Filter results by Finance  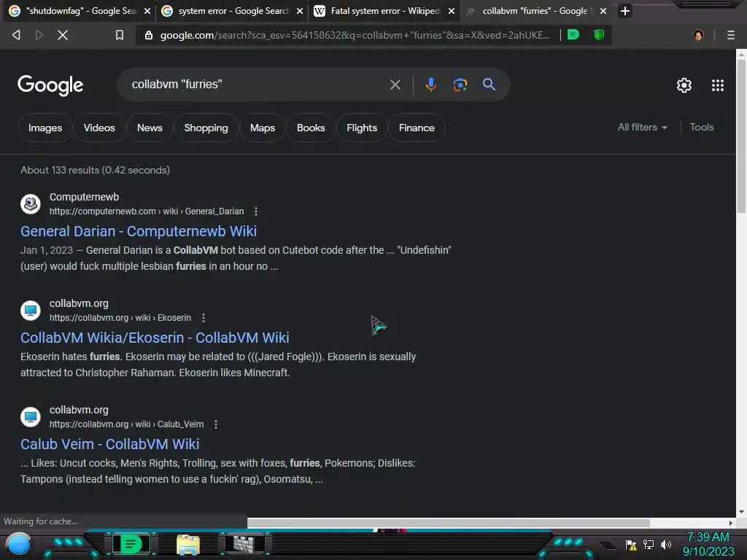coord(417,128)
